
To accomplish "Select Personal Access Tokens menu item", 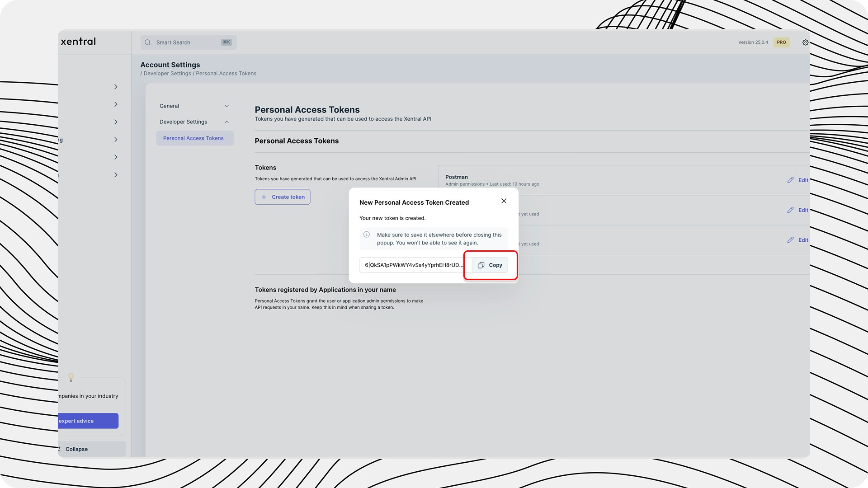I will (193, 138).
